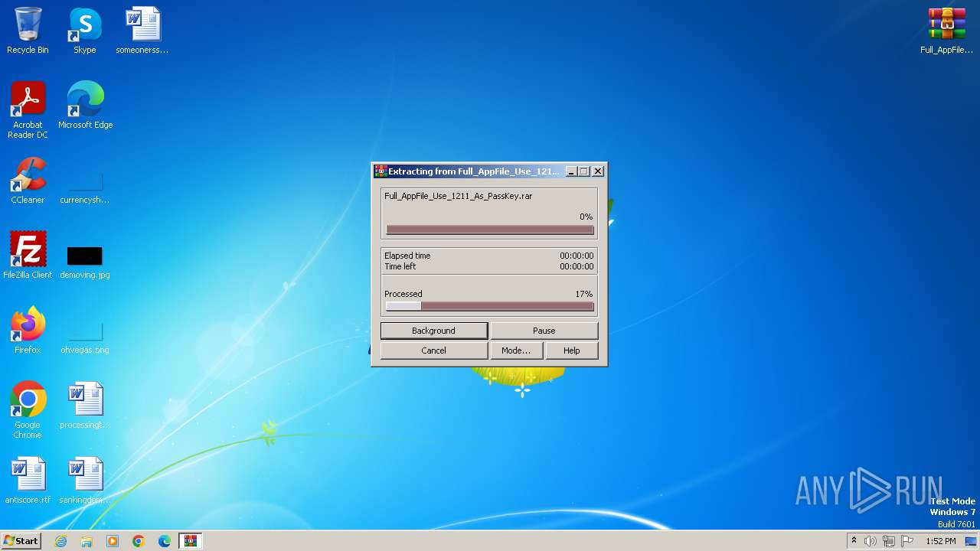Viewport: 980px width, 551px height.
Task: Open Edge from the taskbar
Action: 165,541
